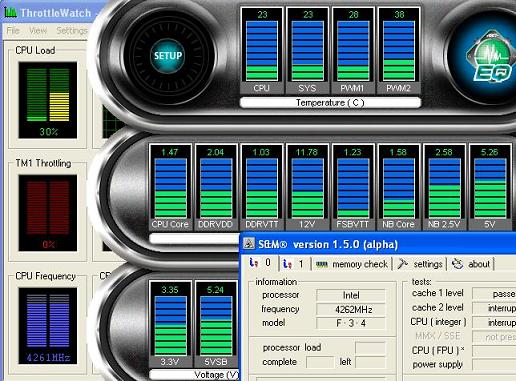Click the frequency field showing 4262MHz
Viewport: 516px width, 381px height.
[351, 309]
